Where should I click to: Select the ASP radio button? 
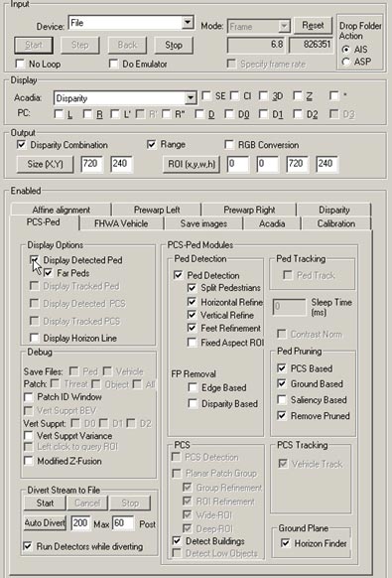pos(346,62)
